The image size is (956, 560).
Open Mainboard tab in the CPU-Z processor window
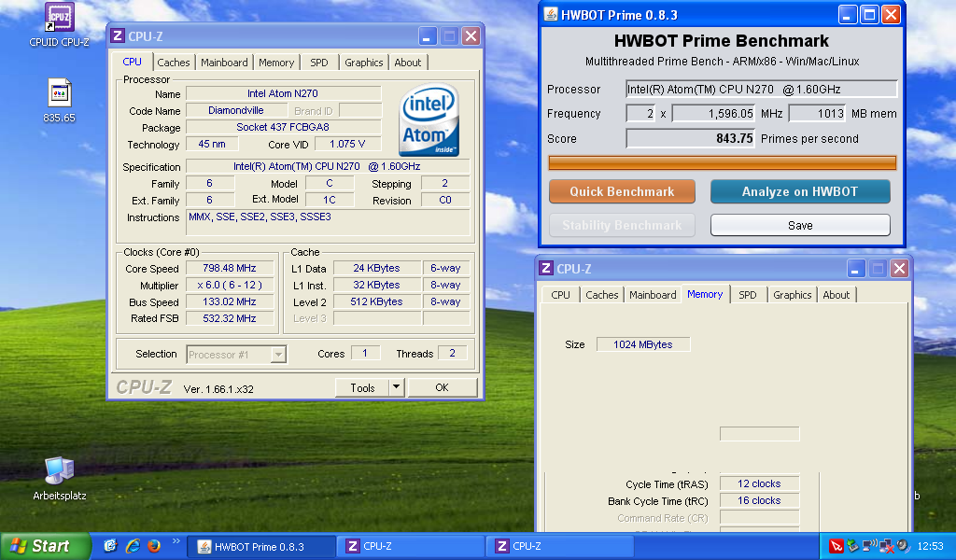coord(224,63)
